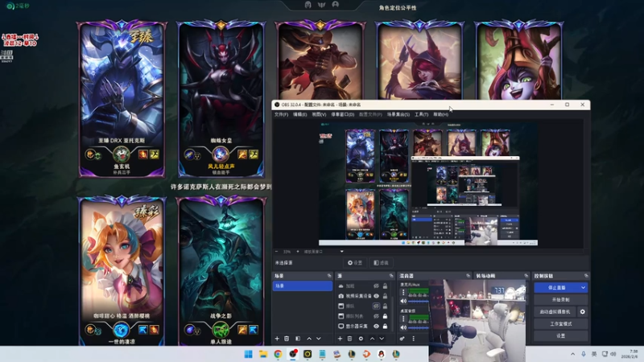Click the stop streaming (停止直播) button
The image size is (644, 362).
click(556, 288)
